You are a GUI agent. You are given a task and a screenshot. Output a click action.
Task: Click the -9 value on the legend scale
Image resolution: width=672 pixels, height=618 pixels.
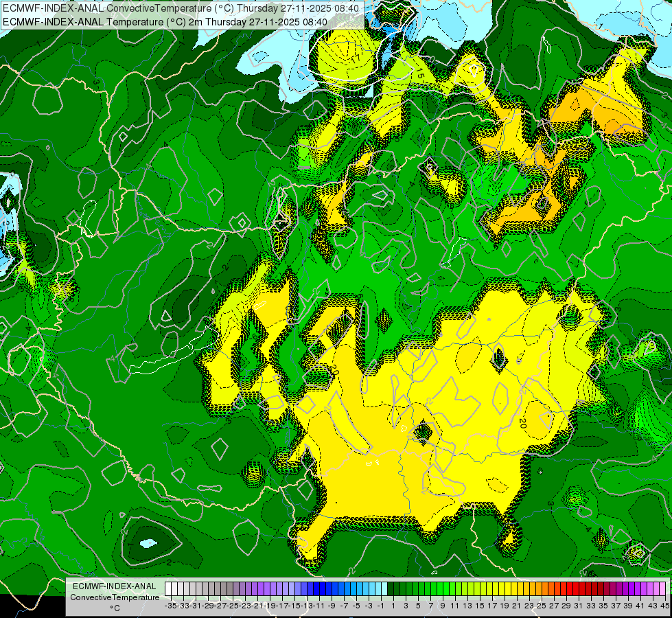tap(331, 606)
